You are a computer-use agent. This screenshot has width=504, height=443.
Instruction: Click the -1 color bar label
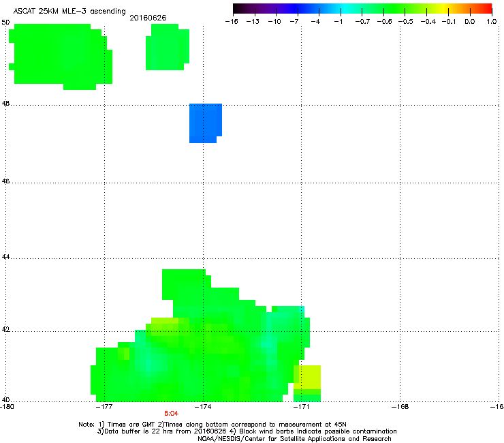pos(338,22)
